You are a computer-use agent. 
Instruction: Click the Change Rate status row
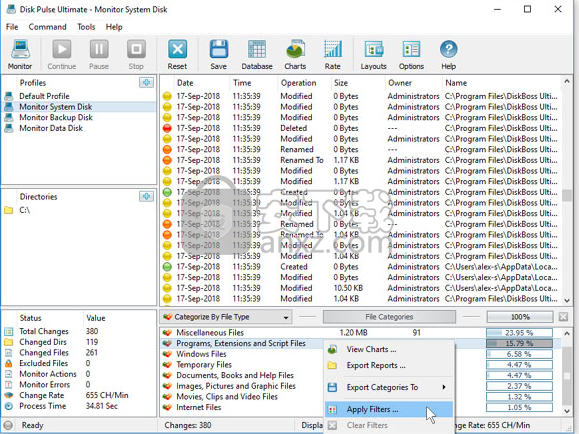coord(79,395)
